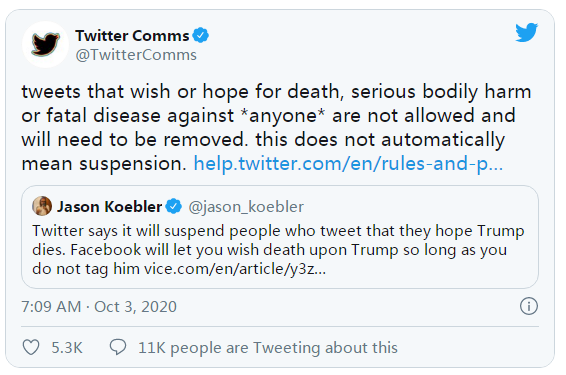Open Twitter Comms profile avatar
This screenshot has width=566, height=375.
(x=45, y=44)
